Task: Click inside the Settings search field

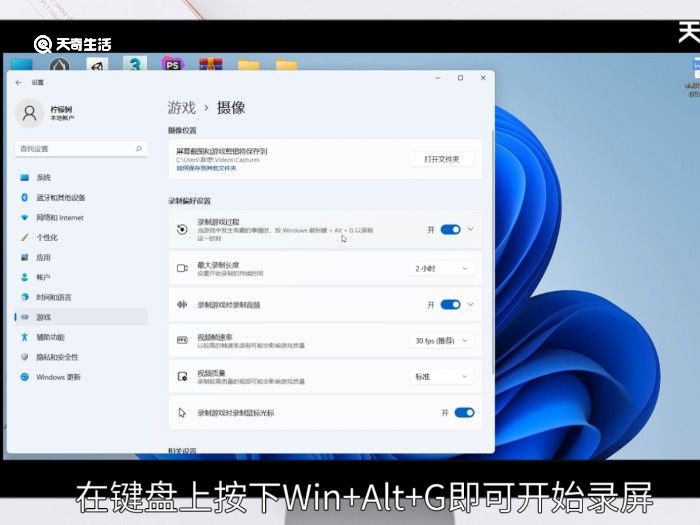Action: (x=81, y=149)
